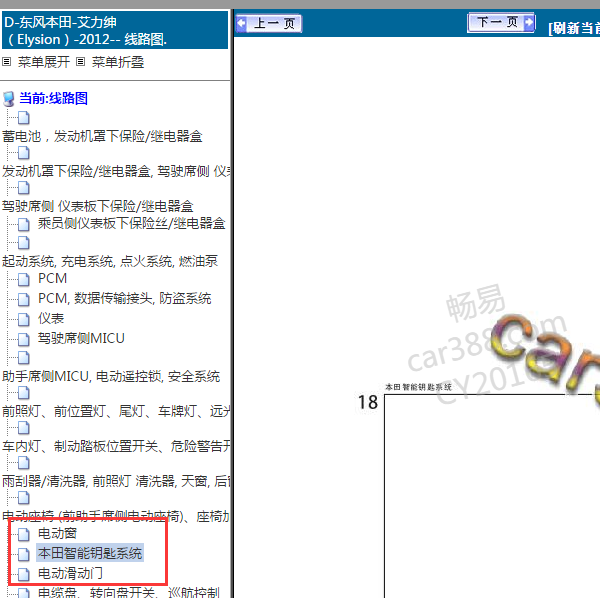Click diagram title 本田智能钥匙系统 above frame
Screen dimensions: 600x598
click(x=418, y=387)
